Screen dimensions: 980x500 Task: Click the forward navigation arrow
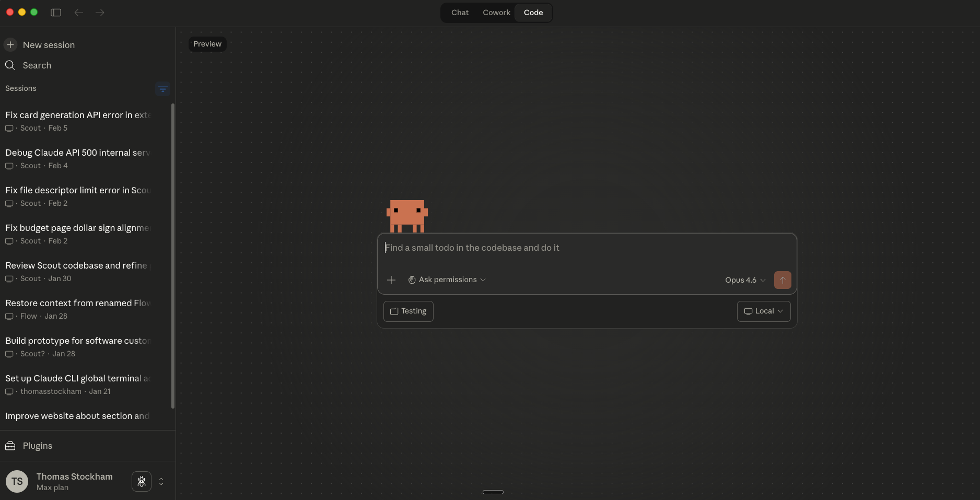100,13
